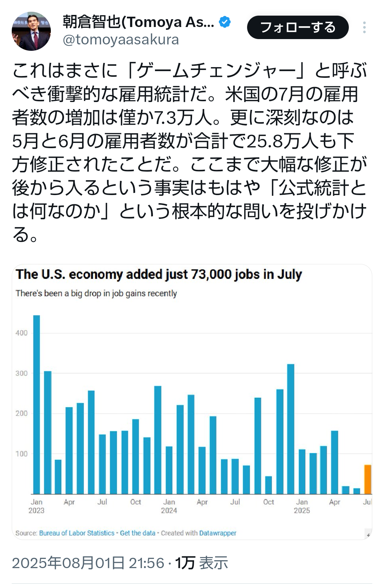This screenshot has width=384, height=588.
Task: Follow the account with フォローする button
Action: 298,27
